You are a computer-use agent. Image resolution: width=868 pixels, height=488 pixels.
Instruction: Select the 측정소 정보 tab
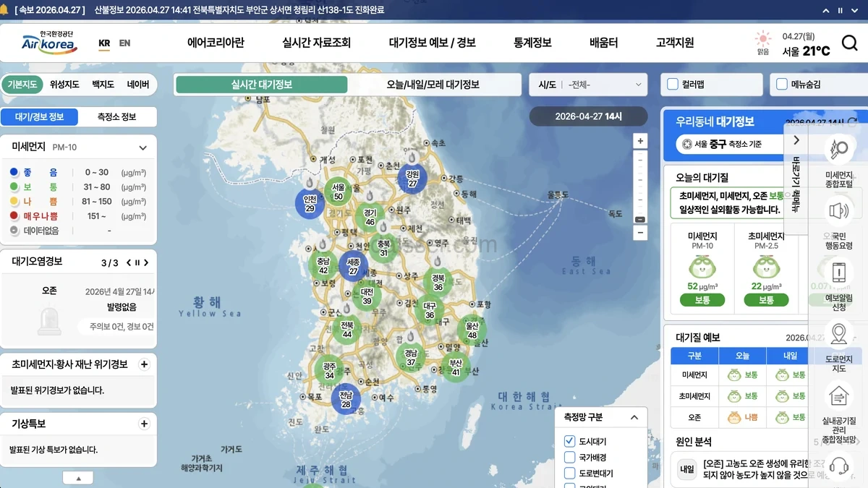(116, 117)
